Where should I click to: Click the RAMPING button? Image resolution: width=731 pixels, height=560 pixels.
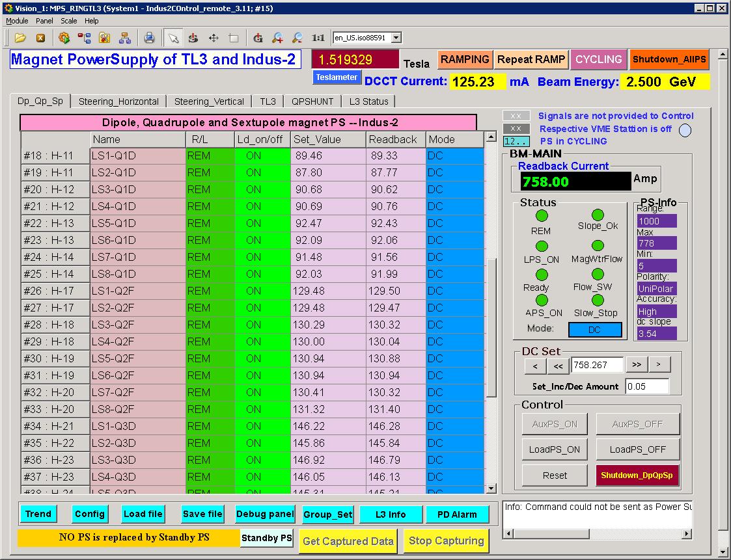click(x=465, y=60)
